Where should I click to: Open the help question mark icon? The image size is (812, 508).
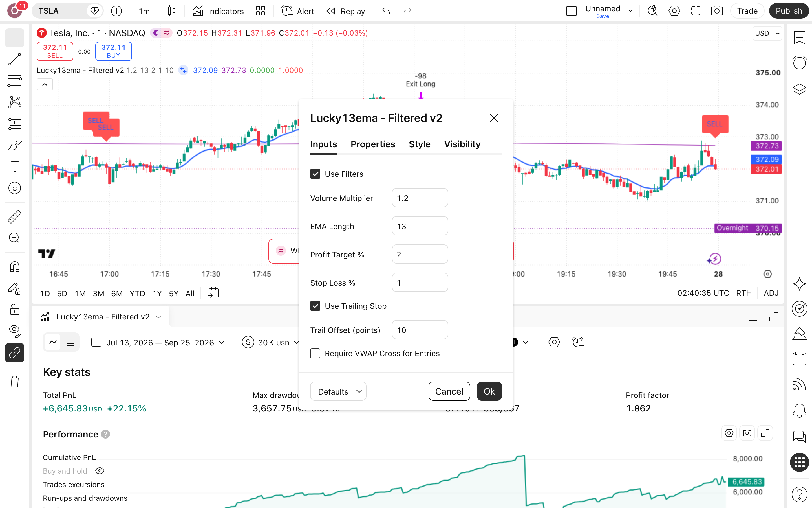coord(800,494)
